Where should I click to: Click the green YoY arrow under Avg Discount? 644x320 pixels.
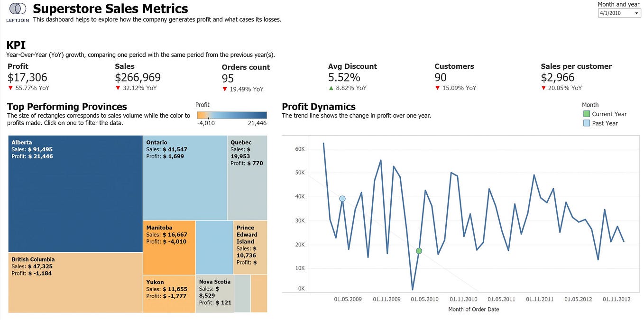(x=332, y=88)
